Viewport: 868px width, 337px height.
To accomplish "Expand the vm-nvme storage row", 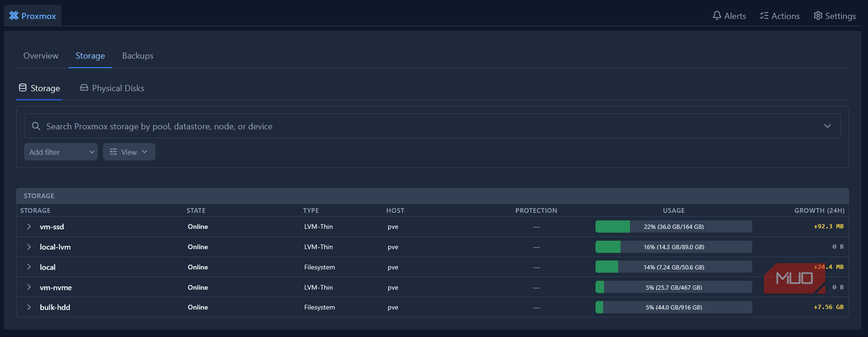I will coord(29,287).
